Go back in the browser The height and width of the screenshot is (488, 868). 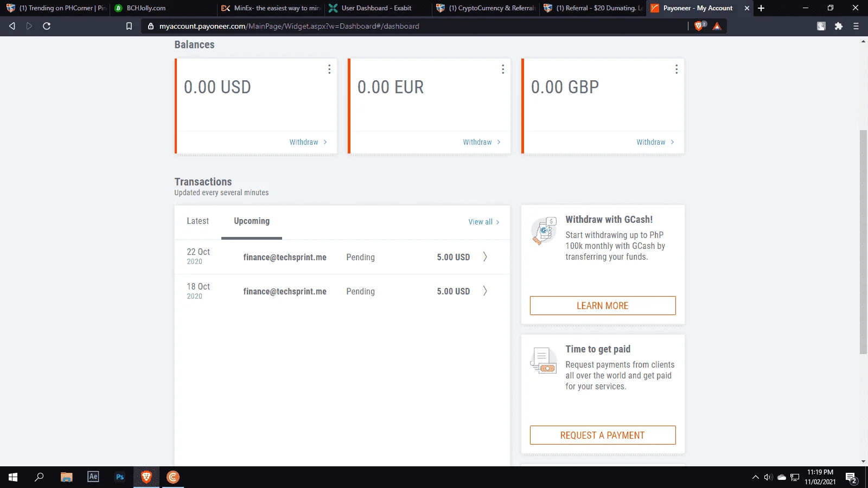12,26
